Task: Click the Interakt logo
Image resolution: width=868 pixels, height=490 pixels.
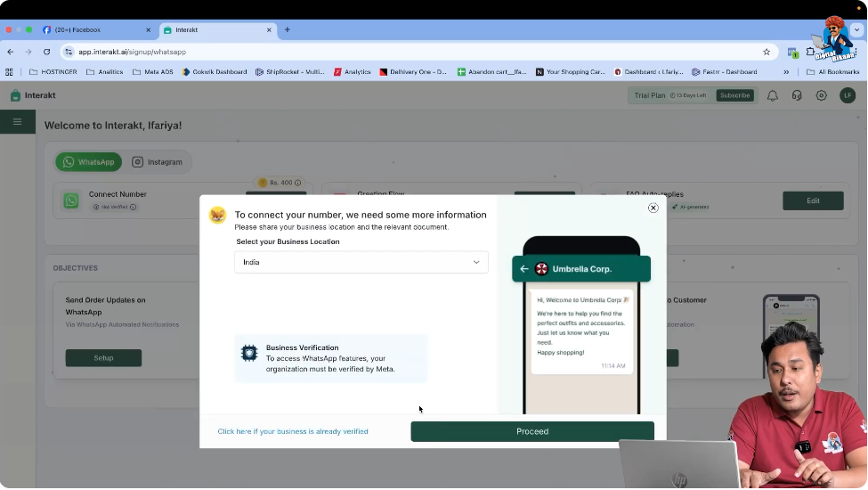Action: [33, 95]
